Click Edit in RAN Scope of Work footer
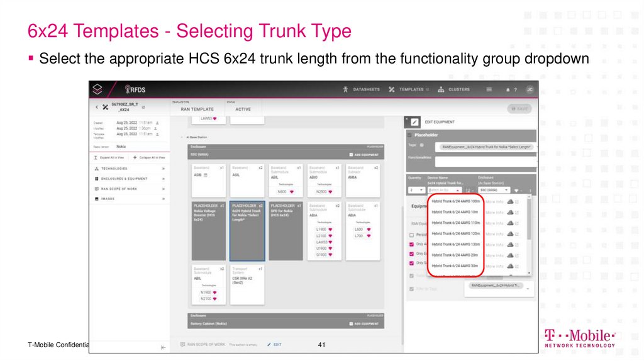This screenshot has width=644, height=361. (275, 345)
